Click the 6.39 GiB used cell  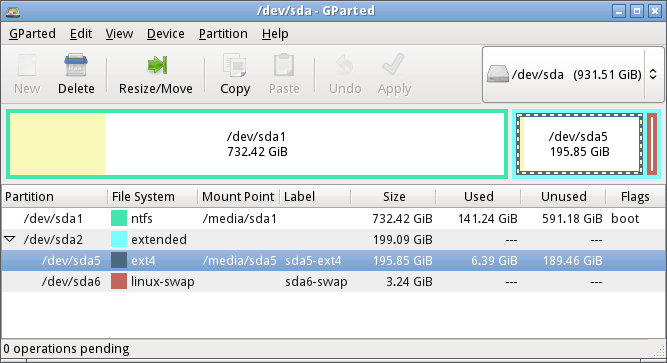point(494,260)
